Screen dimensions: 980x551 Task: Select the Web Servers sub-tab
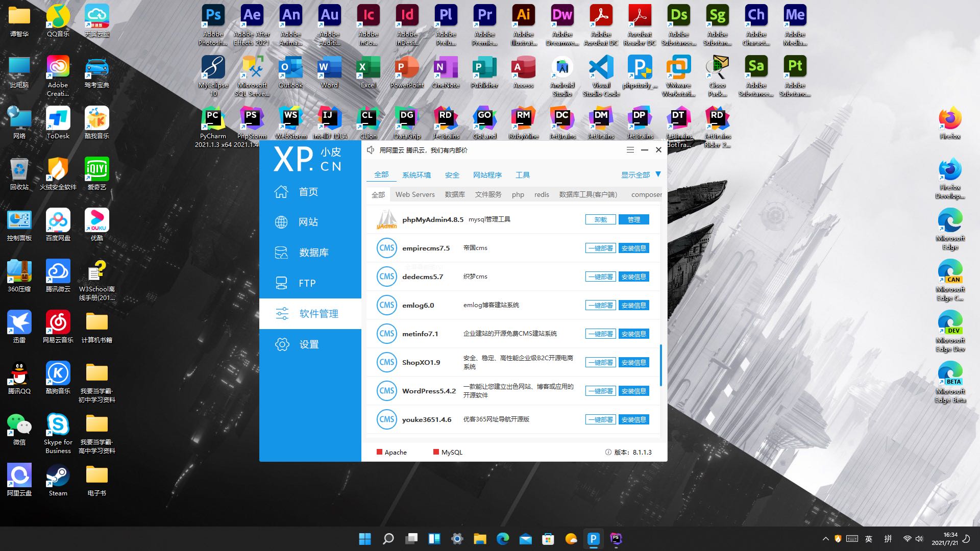[415, 194]
